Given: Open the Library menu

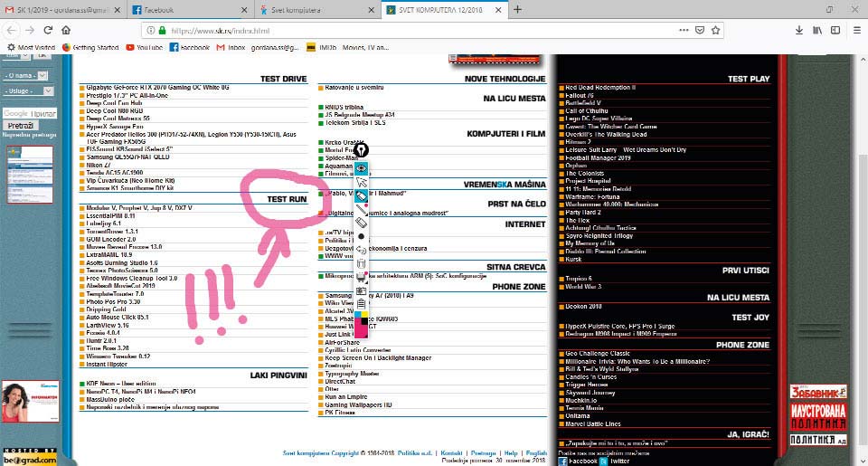Looking at the screenshot, I should point(817,30).
